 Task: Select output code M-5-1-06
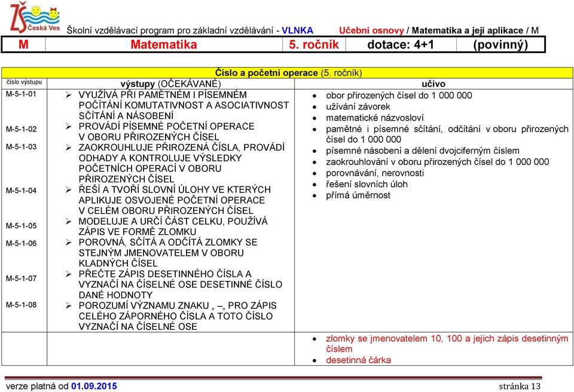pyautogui.click(x=22, y=243)
